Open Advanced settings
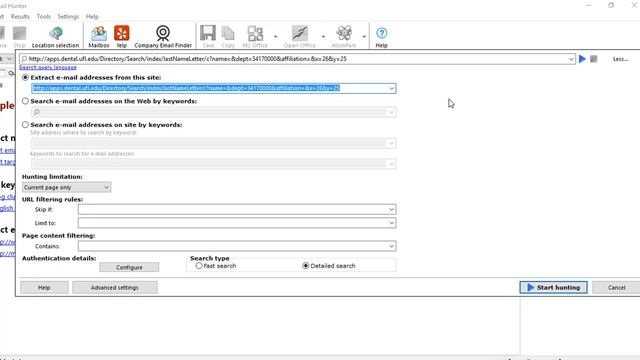Viewport: 640px width, 360px height. tap(115, 287)
